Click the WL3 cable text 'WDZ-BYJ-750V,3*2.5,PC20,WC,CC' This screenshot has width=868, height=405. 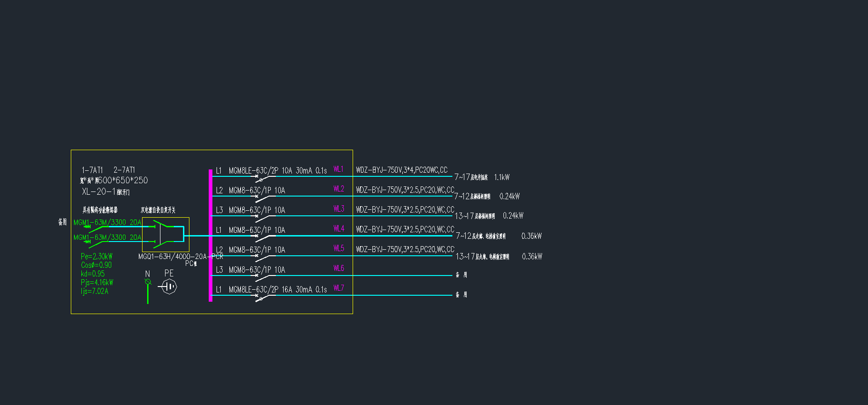(405, 209)
